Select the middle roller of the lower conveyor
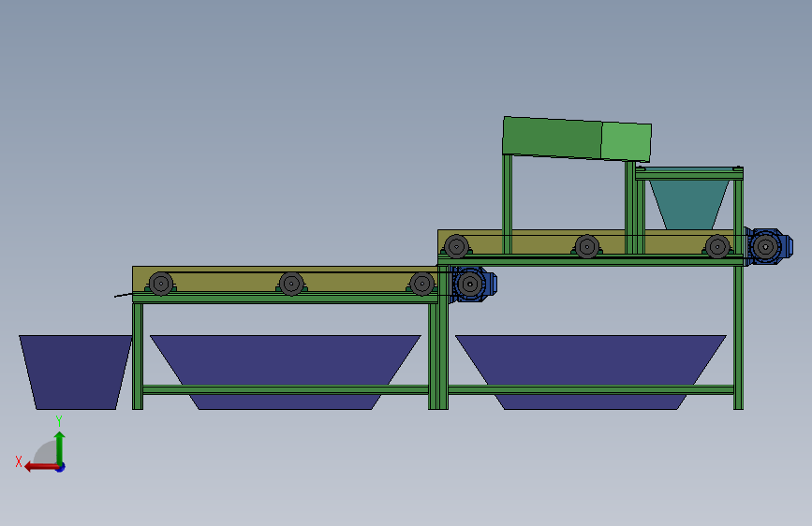The image size is (812, 526). coord(291,284)
